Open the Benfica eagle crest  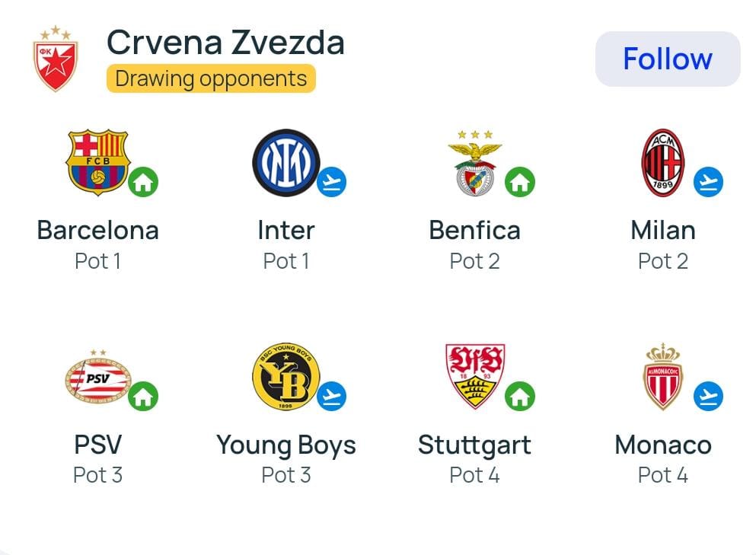pos(474,162)
